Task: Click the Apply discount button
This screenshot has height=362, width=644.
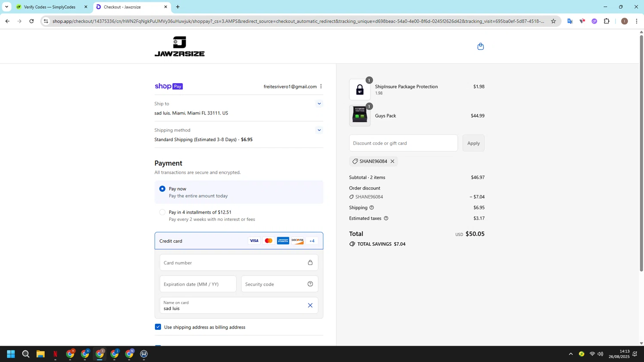Action: click(x=474, y=143)
